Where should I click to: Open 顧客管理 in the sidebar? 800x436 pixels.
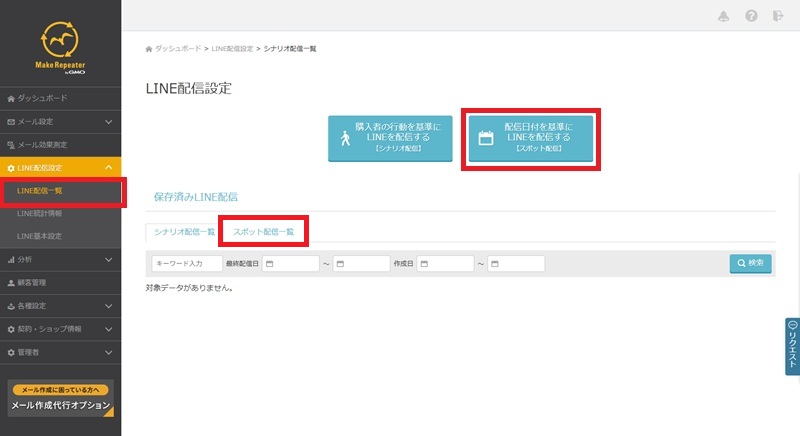pyautogui.click(x=61, y=283)
